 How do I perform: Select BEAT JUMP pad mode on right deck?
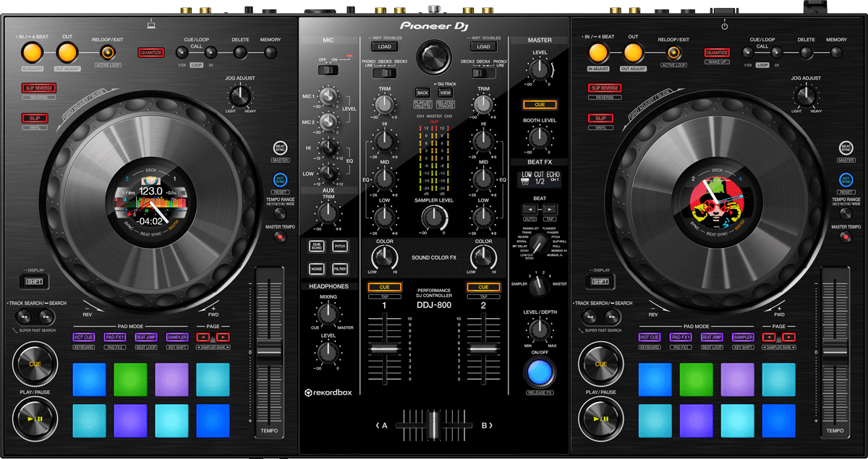point(712,338)
